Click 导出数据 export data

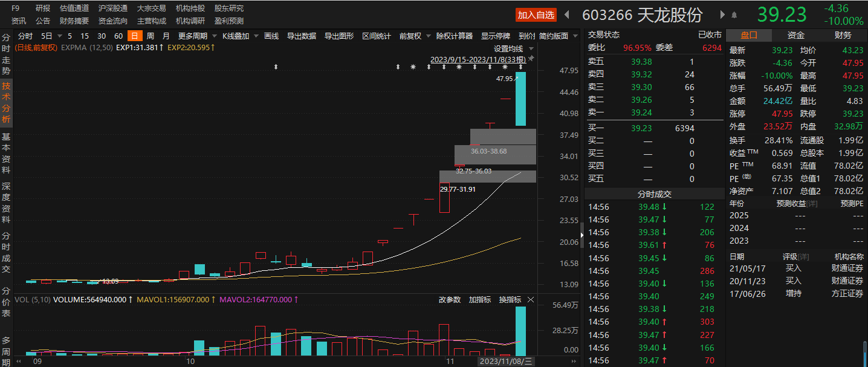[302, 36]
